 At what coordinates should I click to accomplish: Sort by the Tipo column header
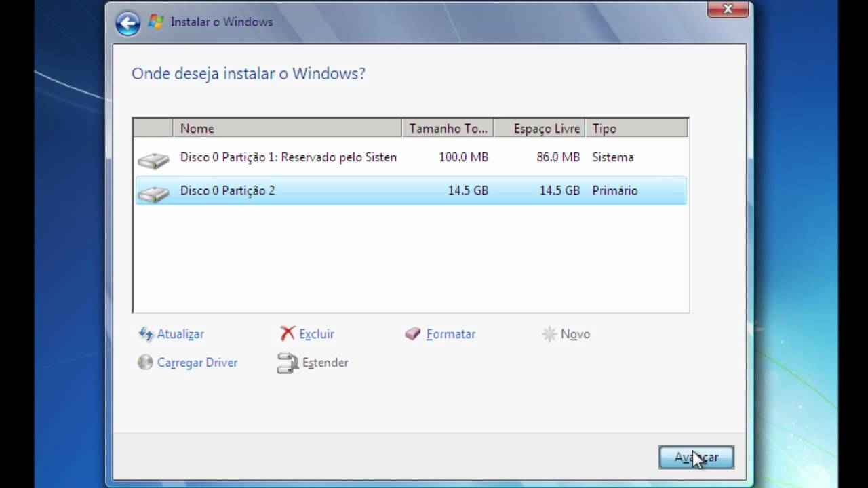637,128
